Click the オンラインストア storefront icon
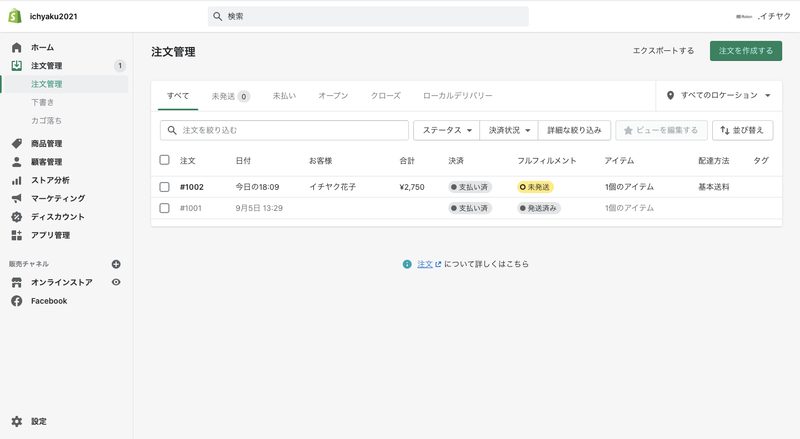This screenshot has width=800, height=439. 17,282
